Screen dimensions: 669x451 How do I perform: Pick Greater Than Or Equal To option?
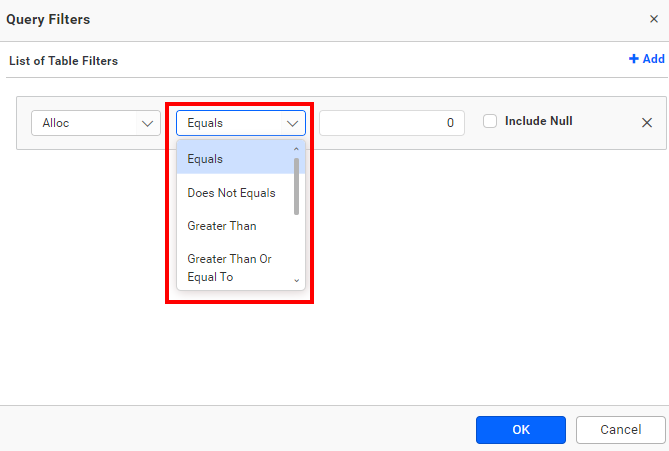[x=232, y=268]
